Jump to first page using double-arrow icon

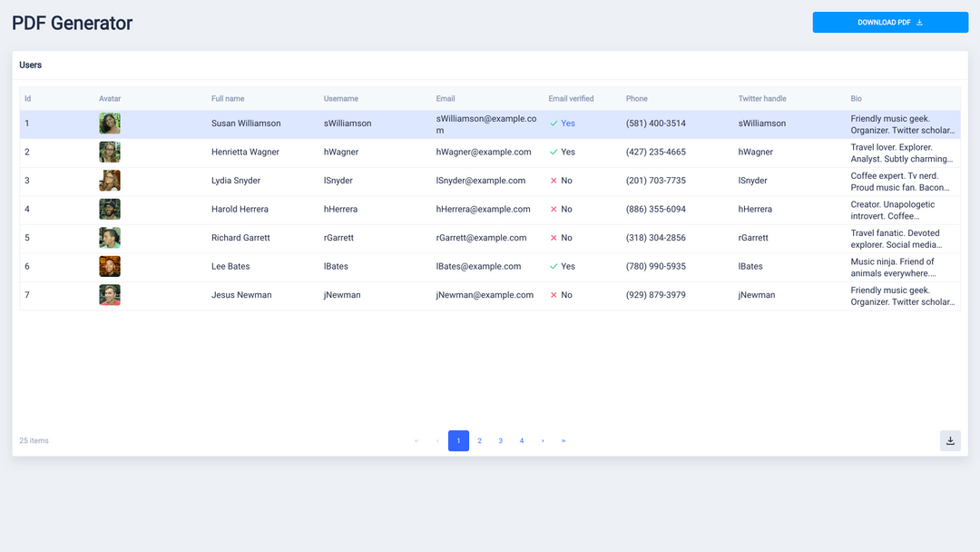coord(416,440)
